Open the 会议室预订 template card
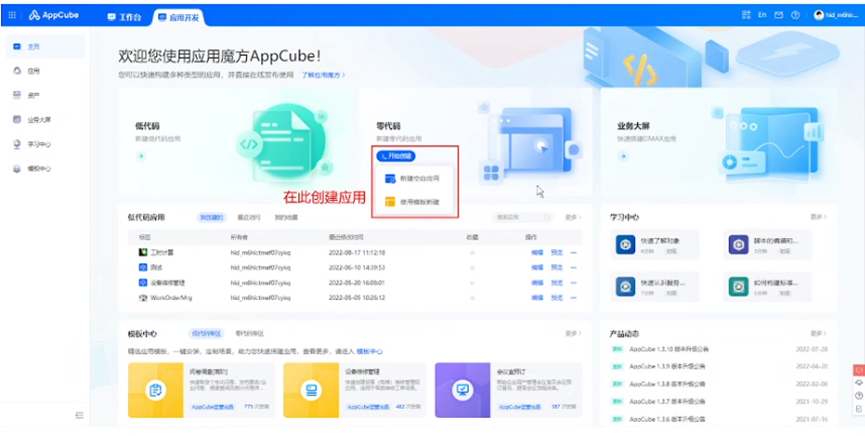 tap(508, 390)
